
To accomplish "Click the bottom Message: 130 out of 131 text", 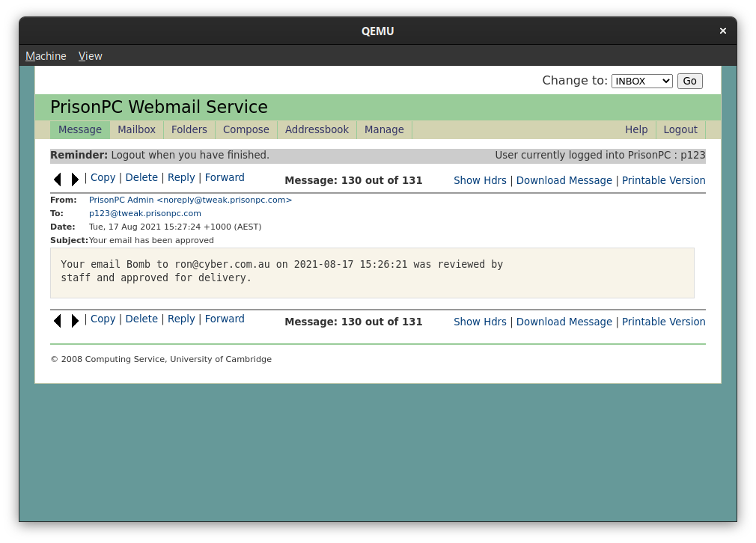I will click(353, 322).
